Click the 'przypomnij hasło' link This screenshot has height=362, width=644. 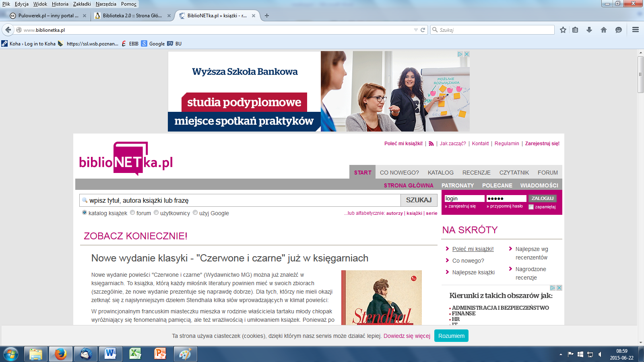[506, 206]
